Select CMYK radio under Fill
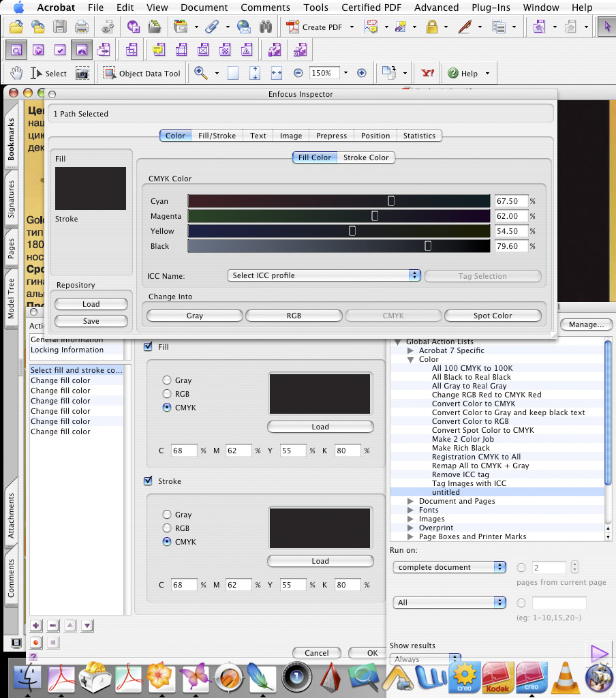The image size is (616, 698). click(167, 407)
